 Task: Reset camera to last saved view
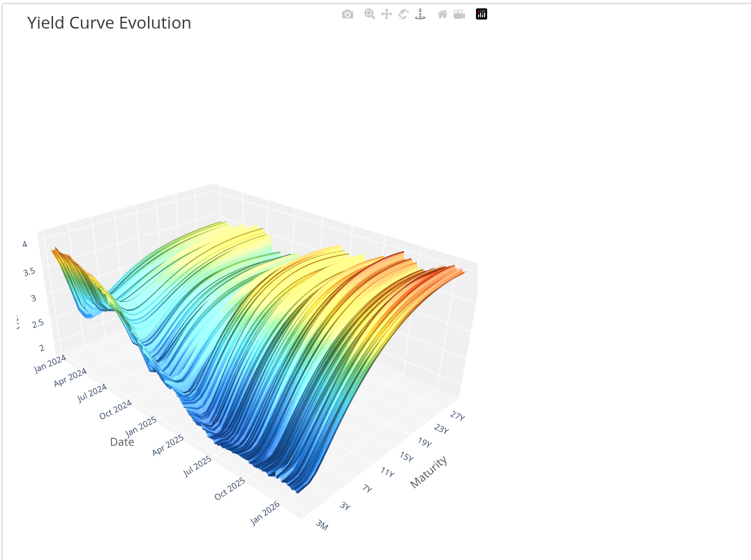[459, 14]
